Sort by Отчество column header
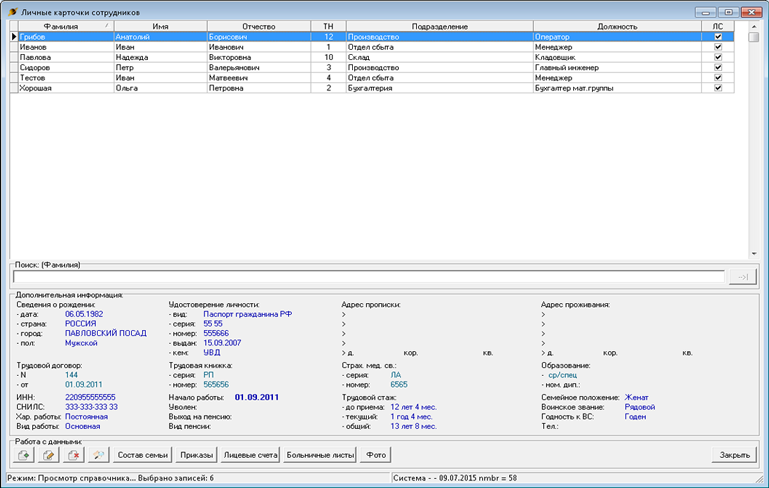Viewport: 769px width, 488px height. [x=259, y=26]
